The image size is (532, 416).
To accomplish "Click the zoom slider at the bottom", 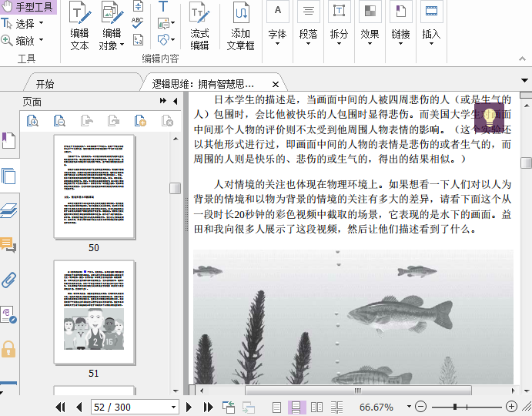I will point(456,407).
